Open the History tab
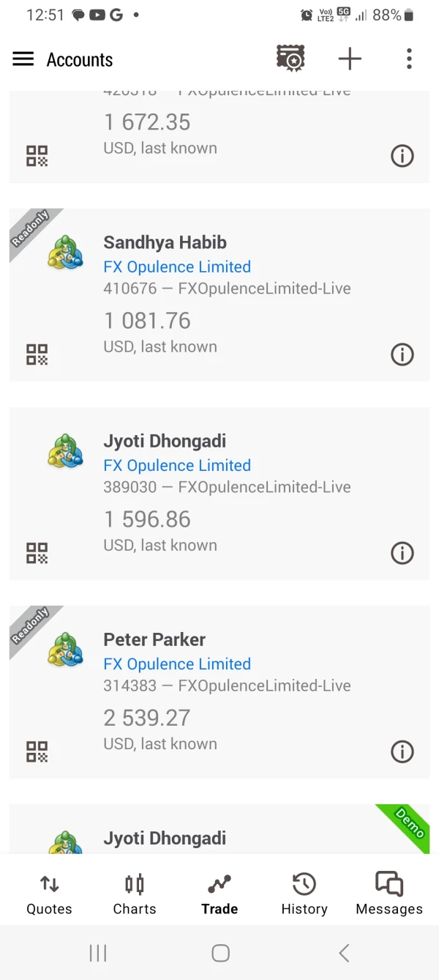The height and width of the screenshot is (980, 439). [304, 895]
